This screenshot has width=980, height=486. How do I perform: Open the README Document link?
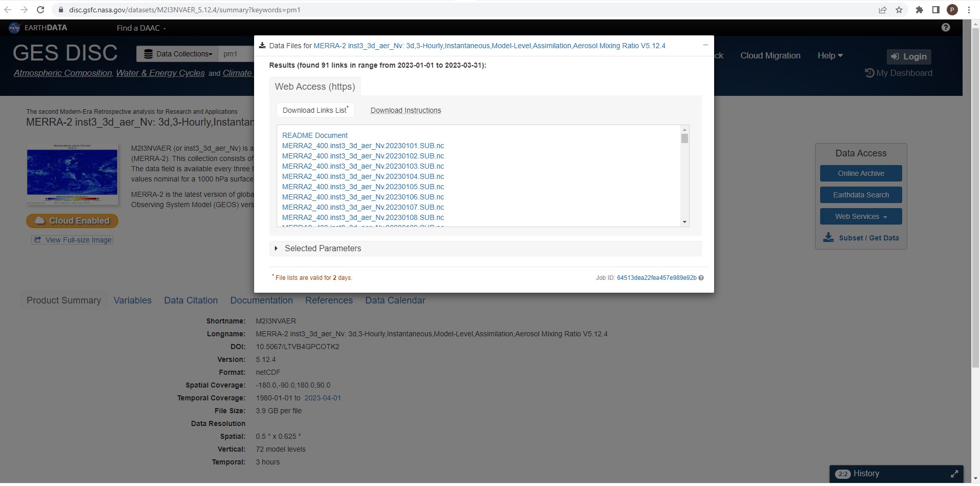315,135
